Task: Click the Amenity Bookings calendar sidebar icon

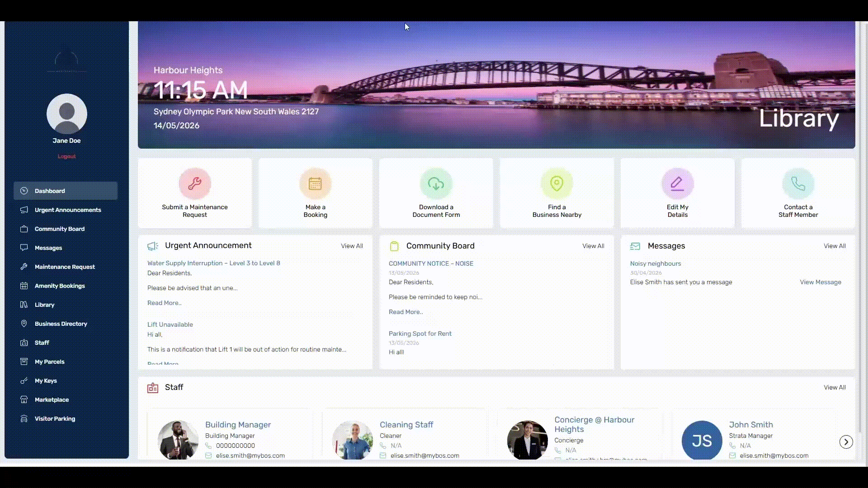Action: point(24,286)
